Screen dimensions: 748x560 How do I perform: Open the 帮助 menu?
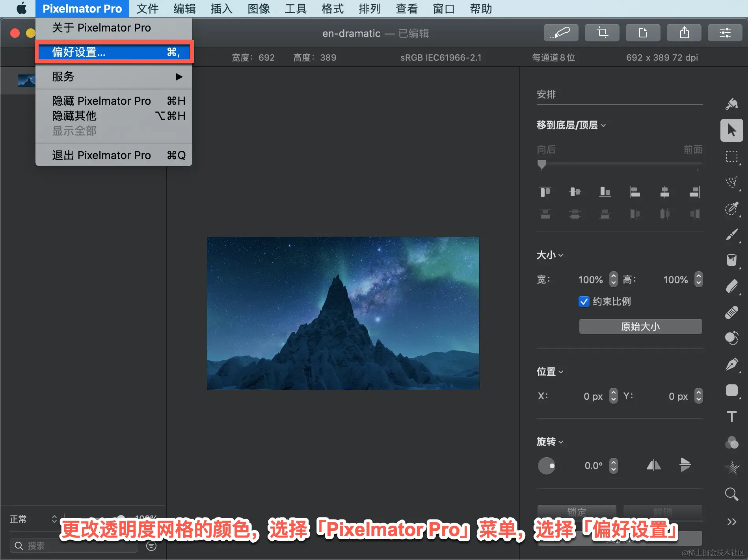(x=481, y=9)
